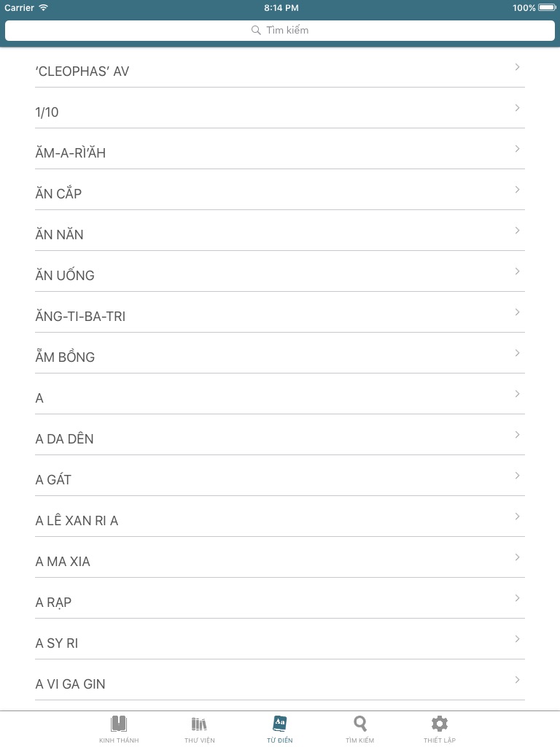Open the Thư Viện library icon
Screen dimensions: 560x747
pyautogui.click(x=199, y=724)
